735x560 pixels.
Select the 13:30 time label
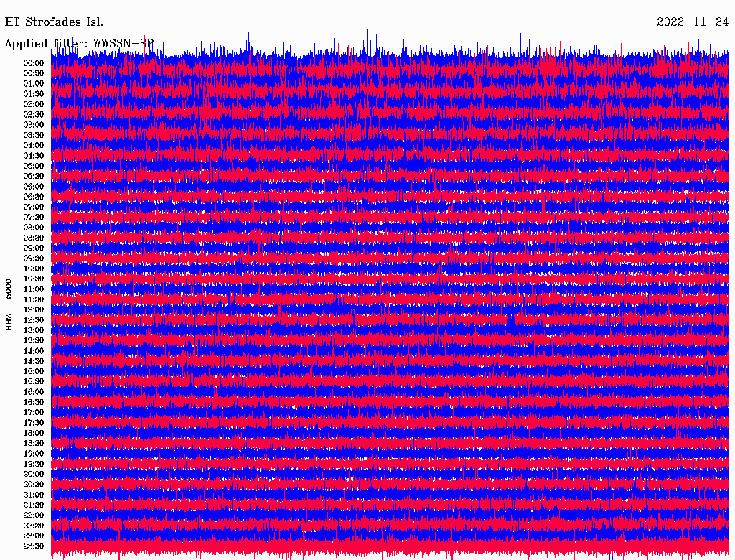tap(34, 341)
